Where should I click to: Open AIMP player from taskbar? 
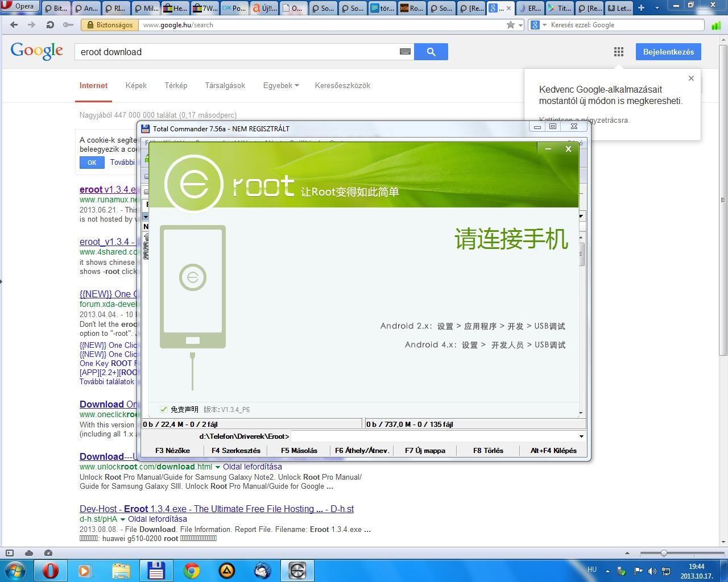[x=227, y=571]
